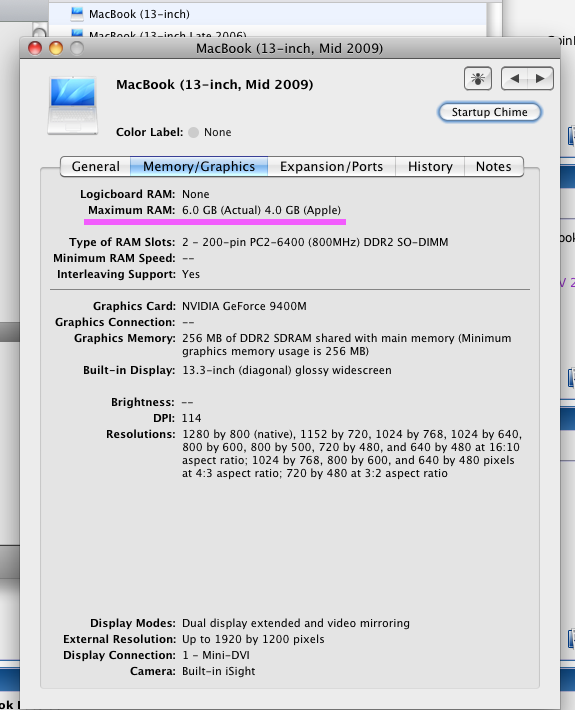Select the Memory/Graphics tab
Screen dimensions: 575x710
coord(199,167)
